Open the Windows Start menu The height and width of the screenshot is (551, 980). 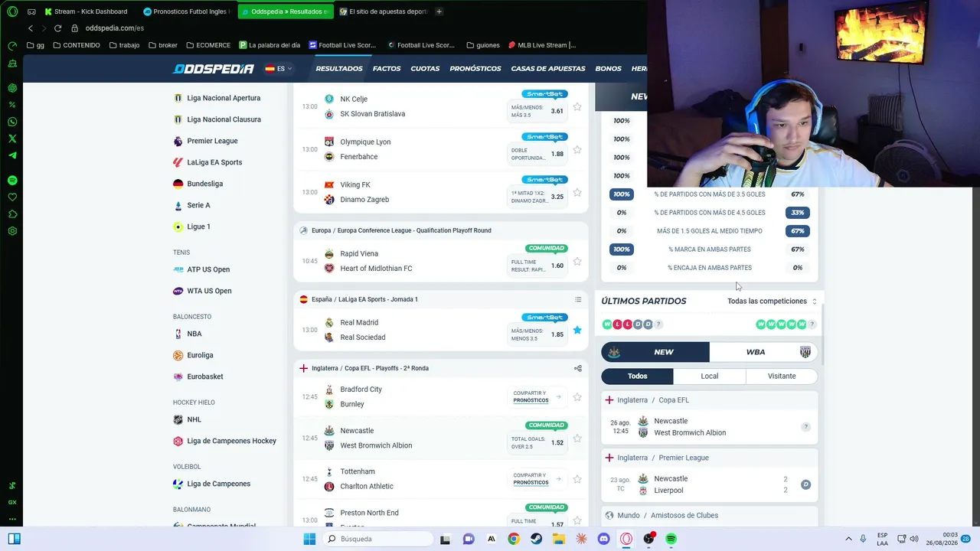tap(309, 539)
